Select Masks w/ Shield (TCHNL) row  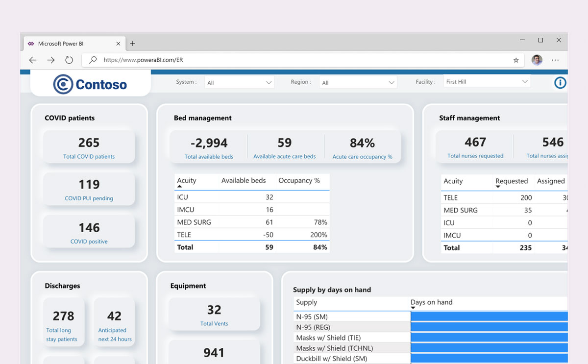coord(430,348)
